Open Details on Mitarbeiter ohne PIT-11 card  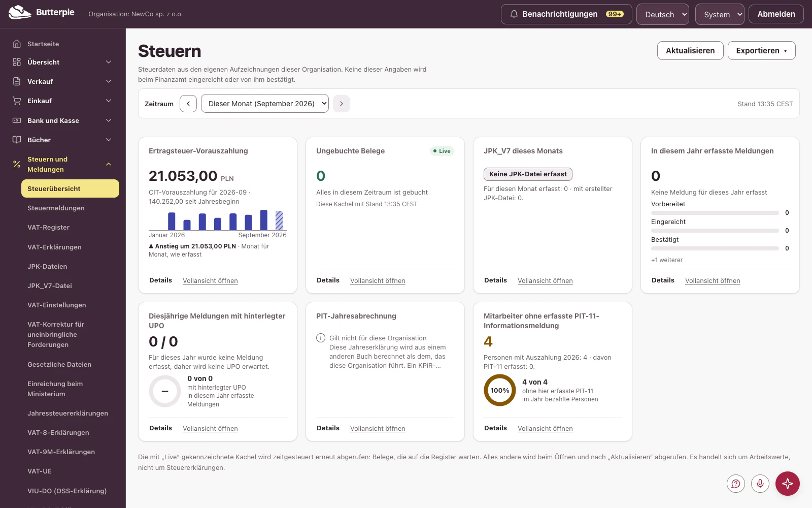point(495,428)
